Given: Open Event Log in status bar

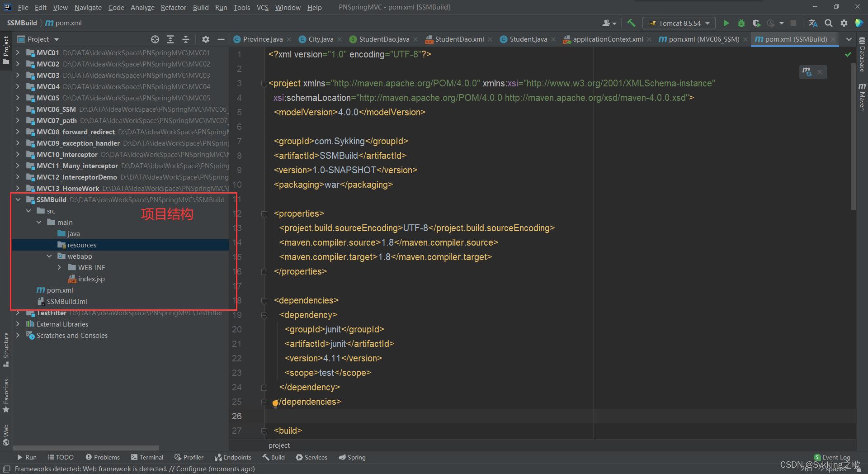Looking at the screenshot, I should (x=832, y=457).
